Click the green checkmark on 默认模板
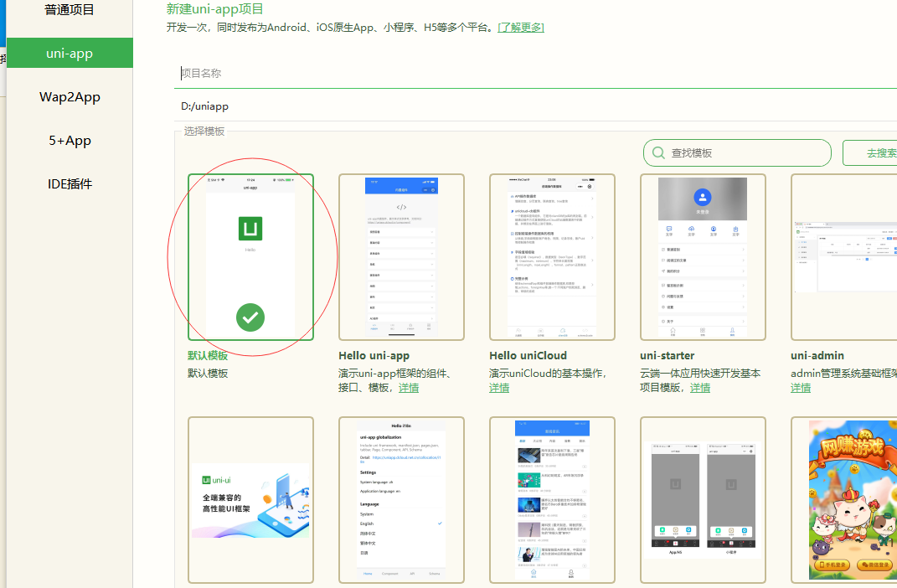The width and height of the screenshot is (897, 588). click(250, 317)
